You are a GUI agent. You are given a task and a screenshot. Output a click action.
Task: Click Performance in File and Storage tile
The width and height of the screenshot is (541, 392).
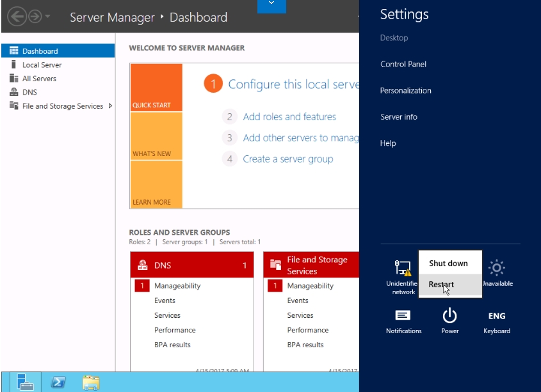tap(308, 330)
